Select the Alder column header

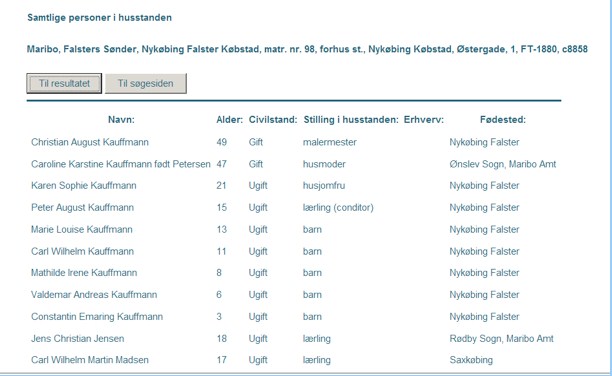230,119
